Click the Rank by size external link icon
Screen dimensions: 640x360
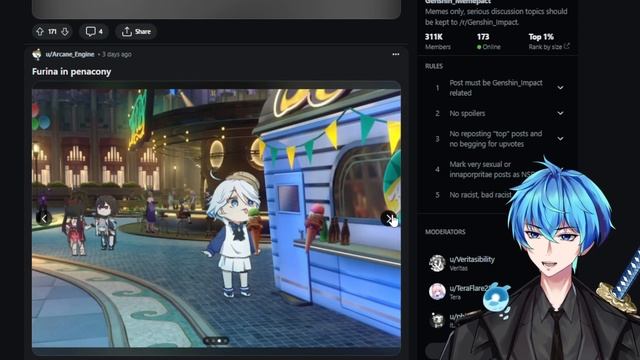tap(567, 47)
